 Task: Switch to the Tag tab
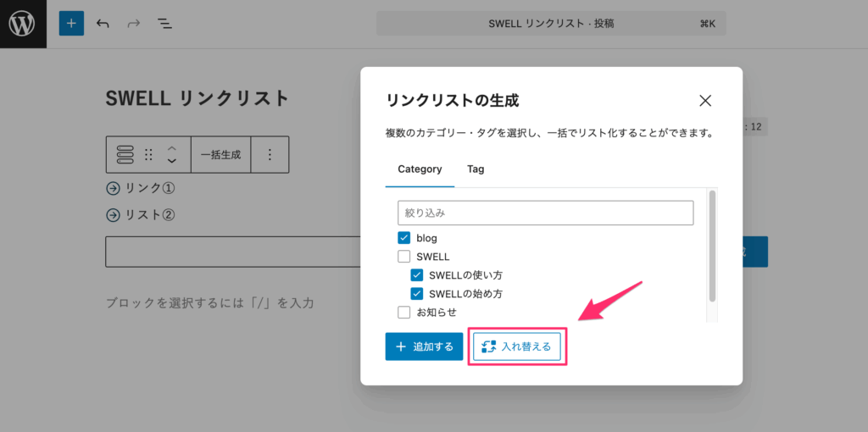tap(476, 169)
